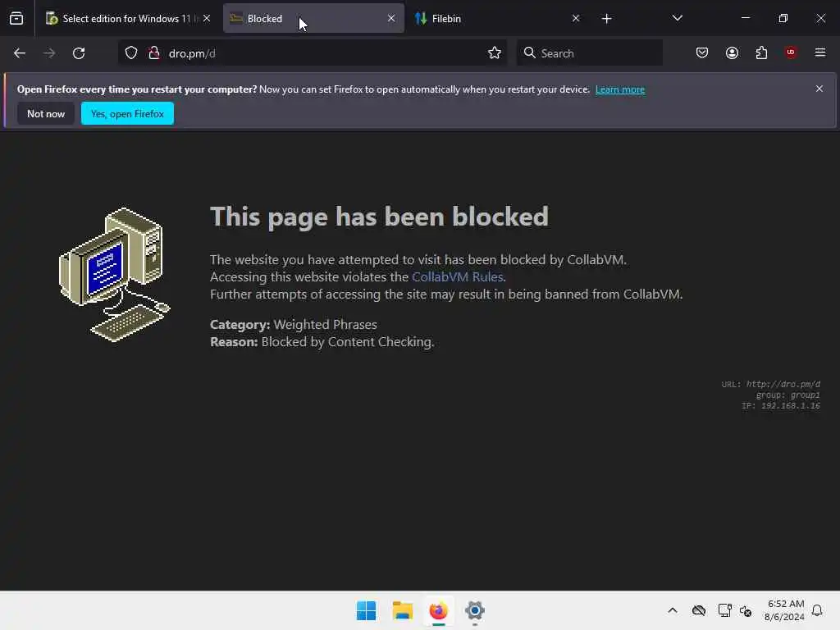Close the Blocked tab
The width and height of the screenshot is (840, 630).
click(391, 18)
